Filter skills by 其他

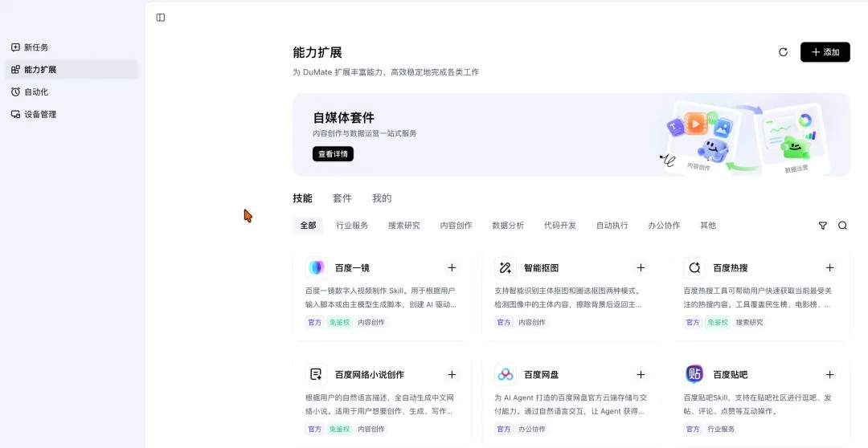[x=708, y=225]
